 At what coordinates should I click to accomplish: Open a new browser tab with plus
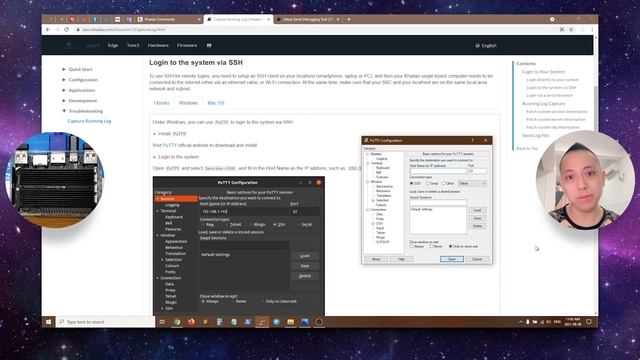[x=349, y=19]
